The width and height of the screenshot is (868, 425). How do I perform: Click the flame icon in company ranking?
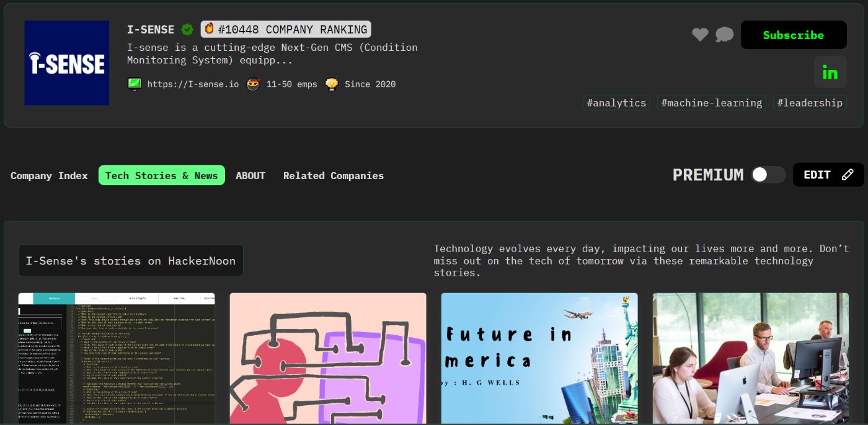point(210,28)
